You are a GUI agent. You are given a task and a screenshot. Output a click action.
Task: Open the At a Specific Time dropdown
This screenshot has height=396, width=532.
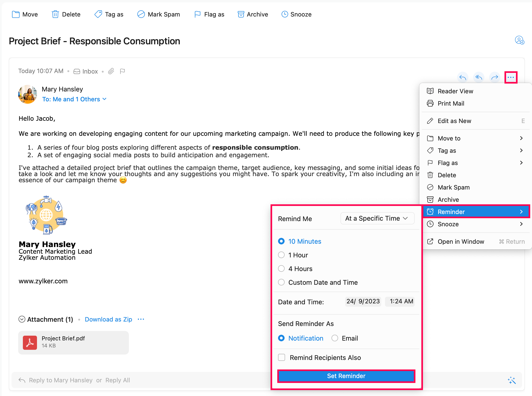point(377,218)
